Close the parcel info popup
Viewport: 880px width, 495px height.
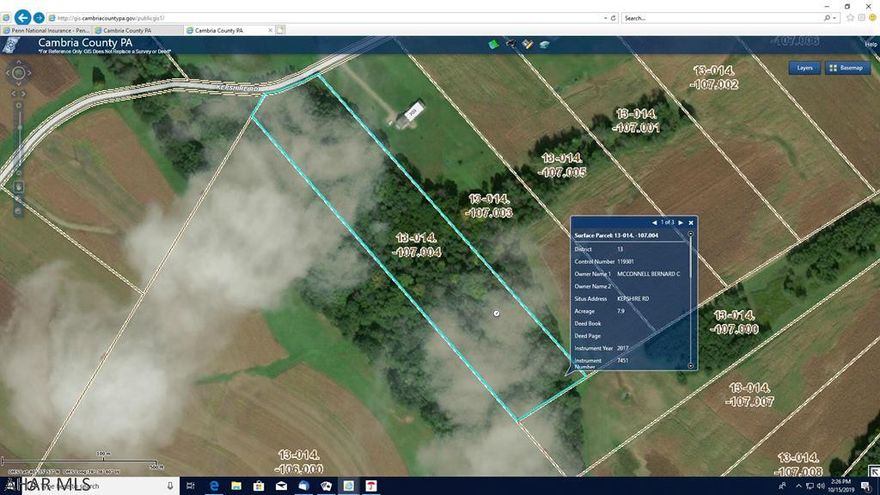click(x=691, y=222)
